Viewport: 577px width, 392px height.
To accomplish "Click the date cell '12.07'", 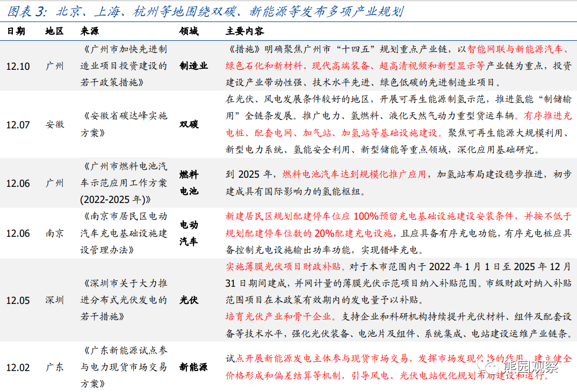I will (x=18, y=125).
